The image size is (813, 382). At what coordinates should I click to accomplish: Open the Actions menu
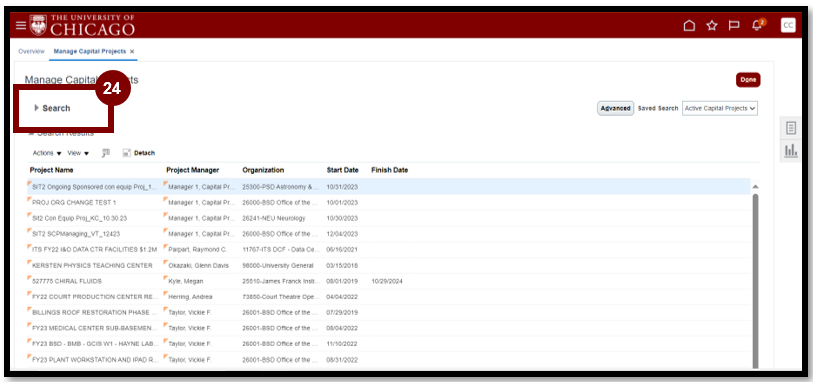[x=47, y=153]
